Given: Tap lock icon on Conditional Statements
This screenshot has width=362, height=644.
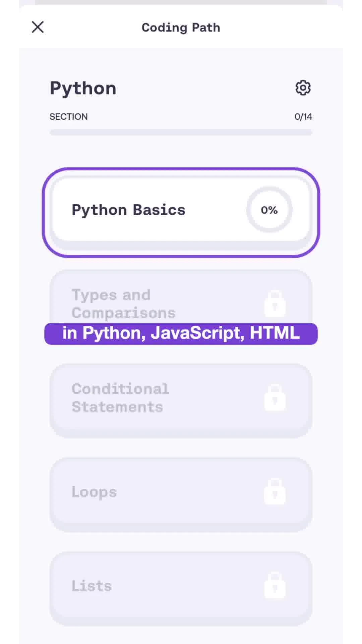Looking at the screenshot, I should pos(275,398).
